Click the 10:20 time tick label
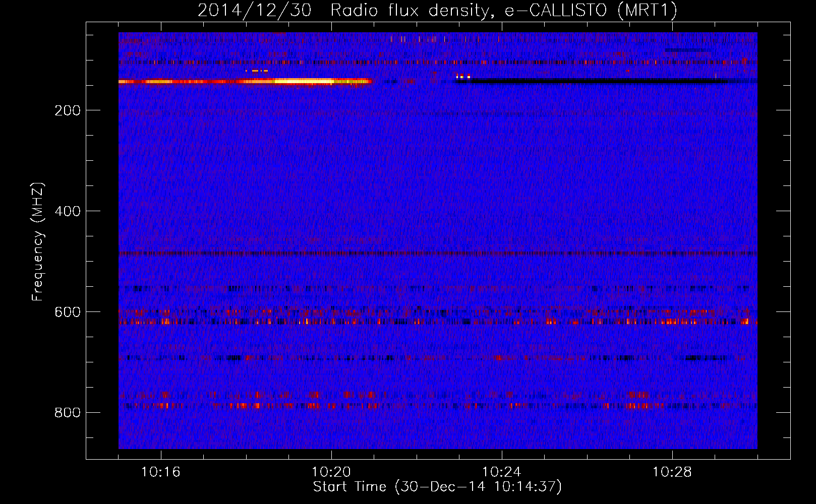 331,472
